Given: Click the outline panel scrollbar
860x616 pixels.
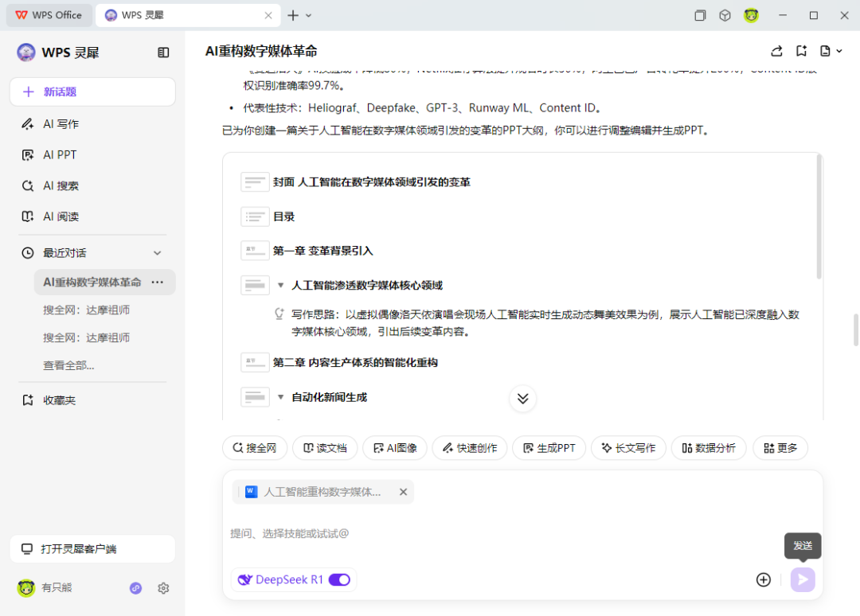Looking at the screenshot, I should [819, 217].
